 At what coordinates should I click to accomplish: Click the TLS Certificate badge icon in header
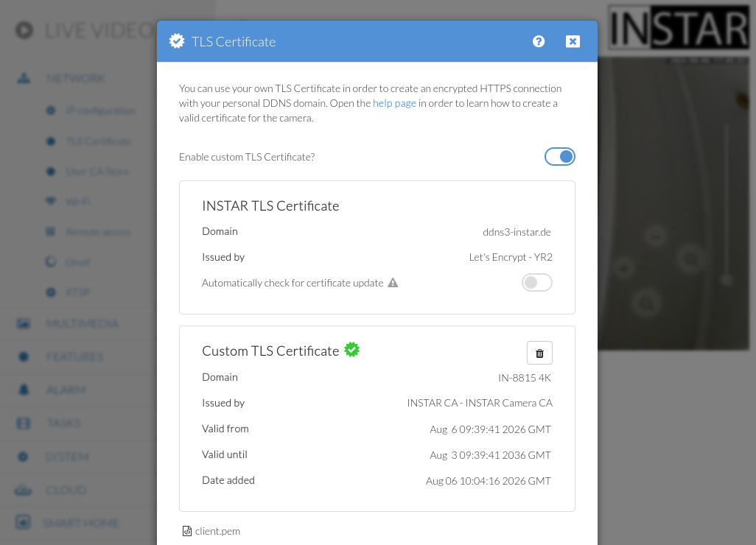click(x=177, y=41)
